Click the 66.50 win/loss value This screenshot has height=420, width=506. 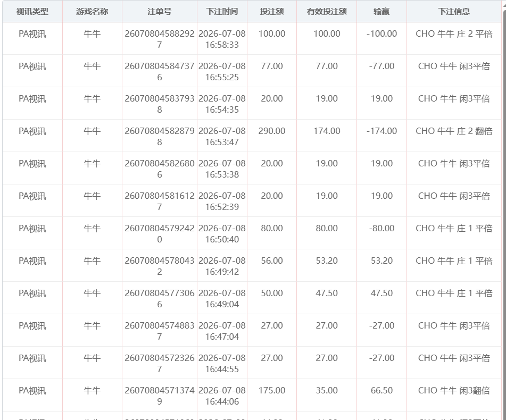tap(381, 390)
